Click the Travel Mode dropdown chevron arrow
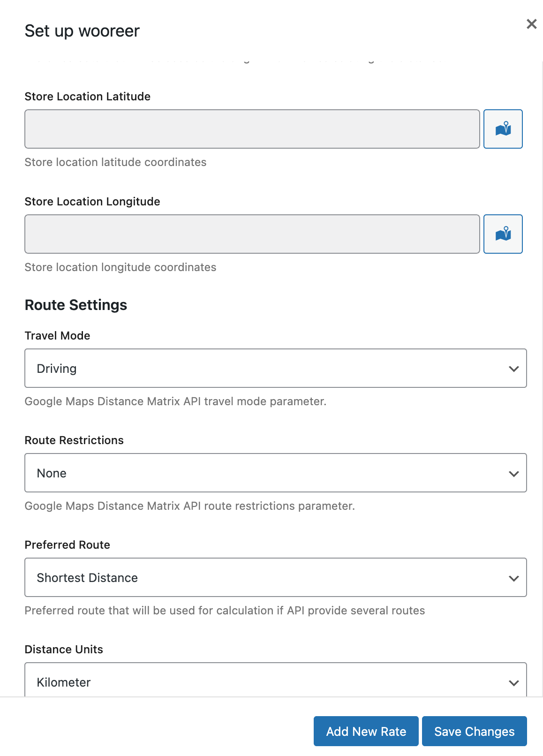 [513, 369]
